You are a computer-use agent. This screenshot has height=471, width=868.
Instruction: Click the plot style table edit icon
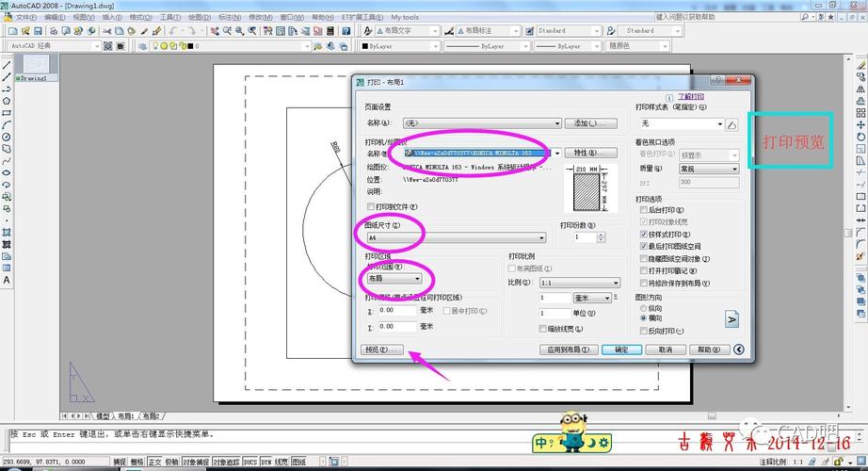(732, 123)
